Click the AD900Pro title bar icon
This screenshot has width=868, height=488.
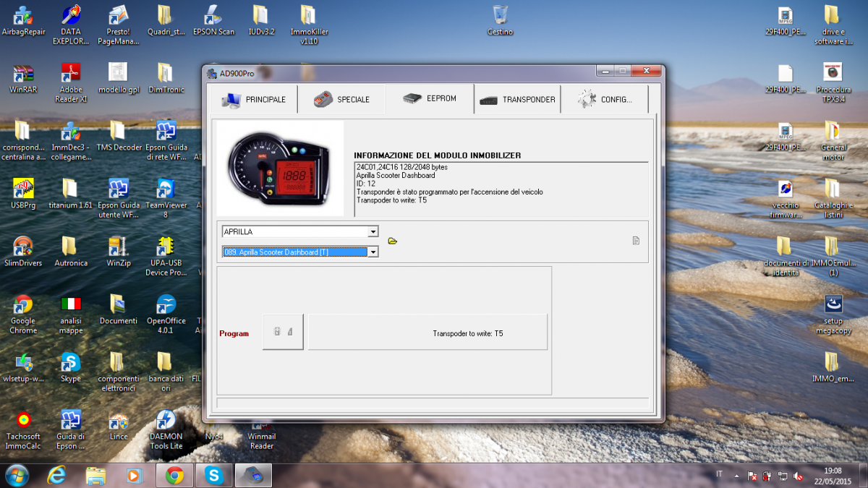[212, 73]
